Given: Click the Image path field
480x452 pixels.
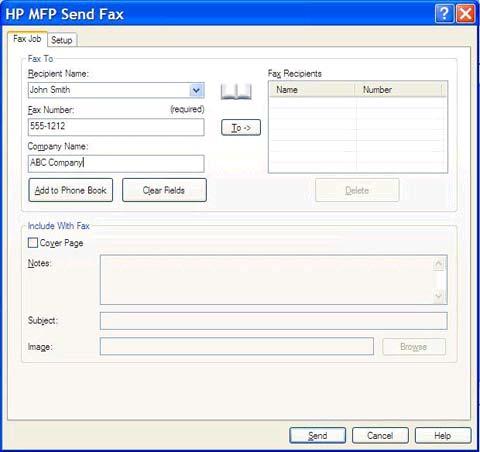Looking at the screenshot, I should [237, 346].
